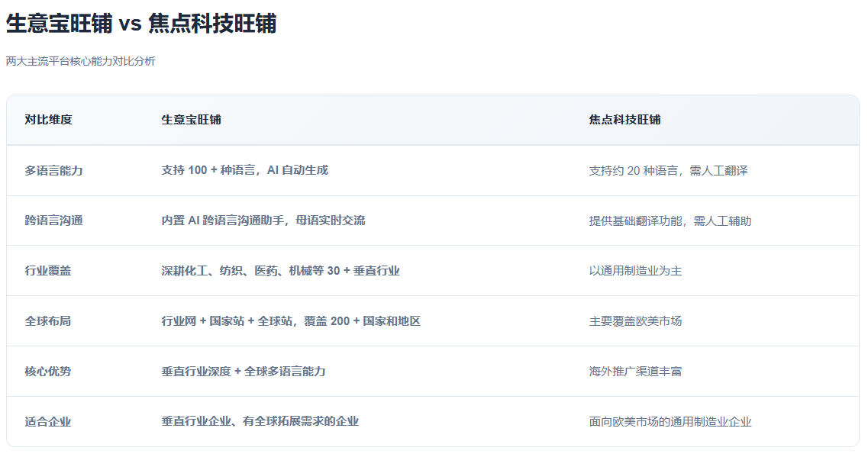Select the 核心优势 row label
The height and width of the screenshot is (454, 868).
tap(48, 372)
